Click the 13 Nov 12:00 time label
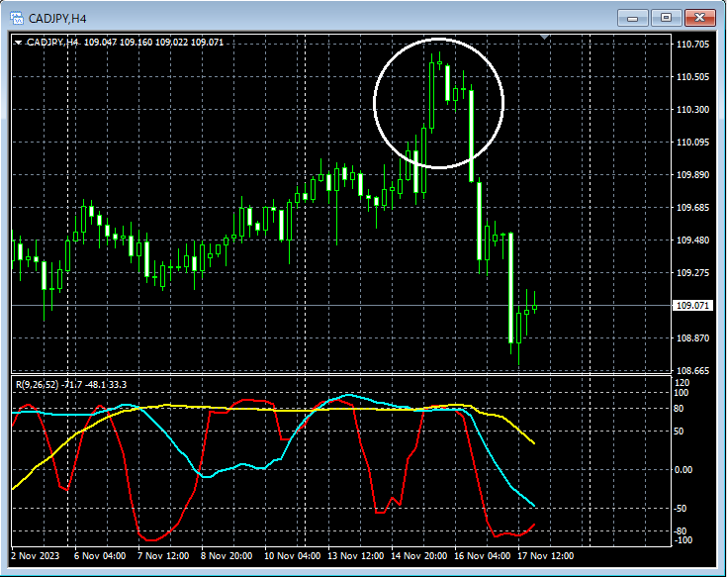This screenshot has height=577, width=728. pyautogui.click(x=356, y=555)
